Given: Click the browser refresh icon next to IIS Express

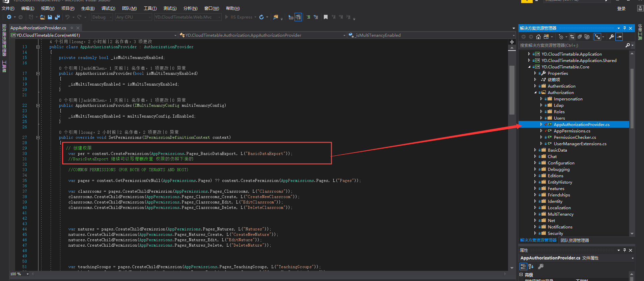Looking at the screenshot, I should pyautogui.click(x=261, y=17).
